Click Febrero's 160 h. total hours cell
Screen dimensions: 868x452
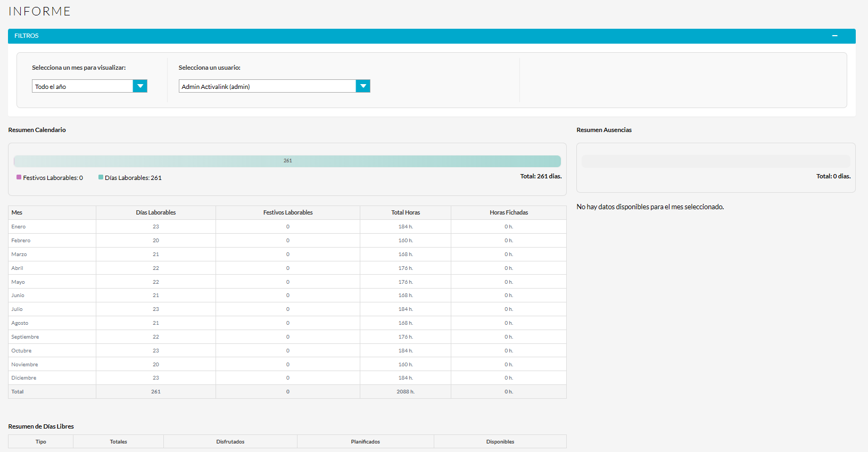tap(406, 241)
